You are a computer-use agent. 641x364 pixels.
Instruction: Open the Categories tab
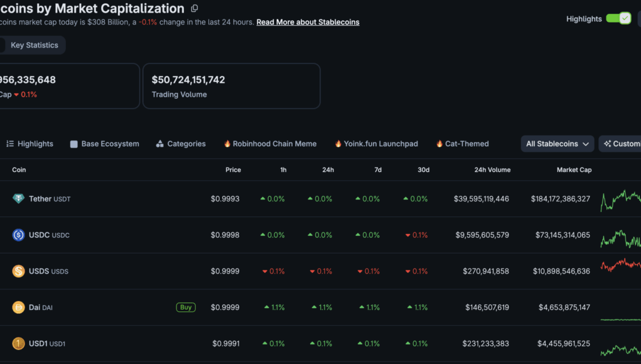pos(181,144)
